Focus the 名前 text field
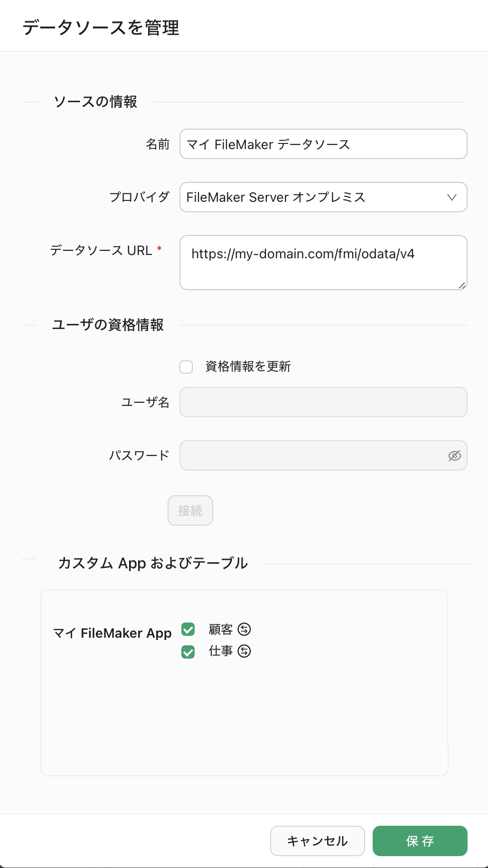This screenshot has width=488, height=868. [323, 144]
